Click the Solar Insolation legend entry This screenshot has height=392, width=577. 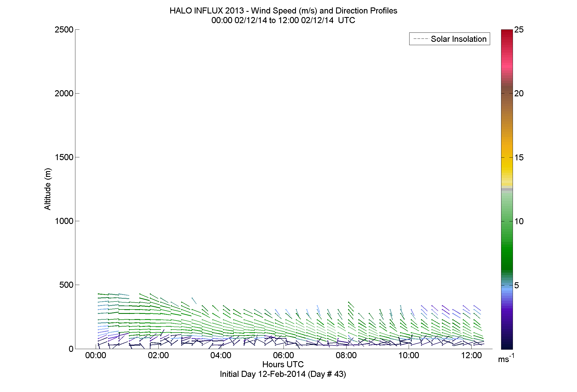coord(450,39)
